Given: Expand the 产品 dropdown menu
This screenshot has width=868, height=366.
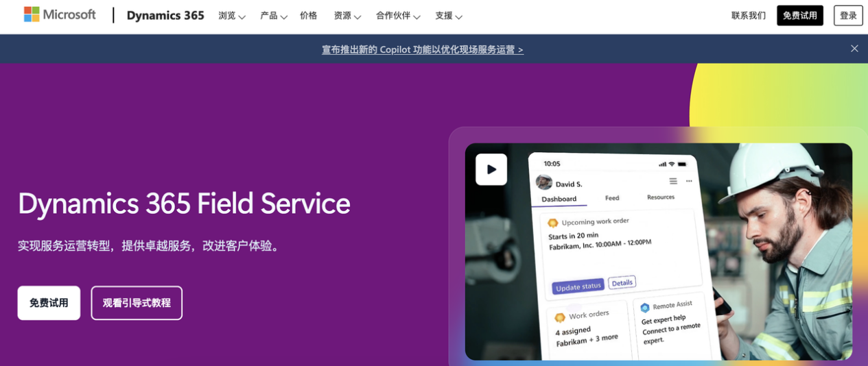Looking at the screenshot, I should 273,16.
